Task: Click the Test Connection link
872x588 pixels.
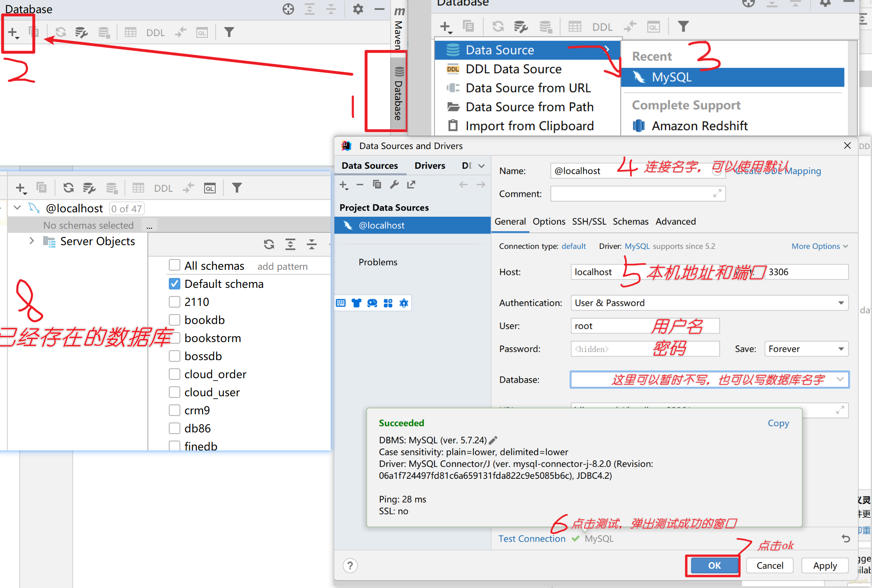Action: click(532, 539)
